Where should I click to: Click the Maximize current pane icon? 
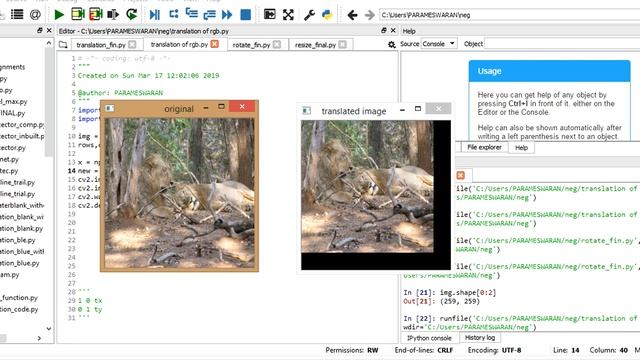pyautogui.click(x=270, y=15)
